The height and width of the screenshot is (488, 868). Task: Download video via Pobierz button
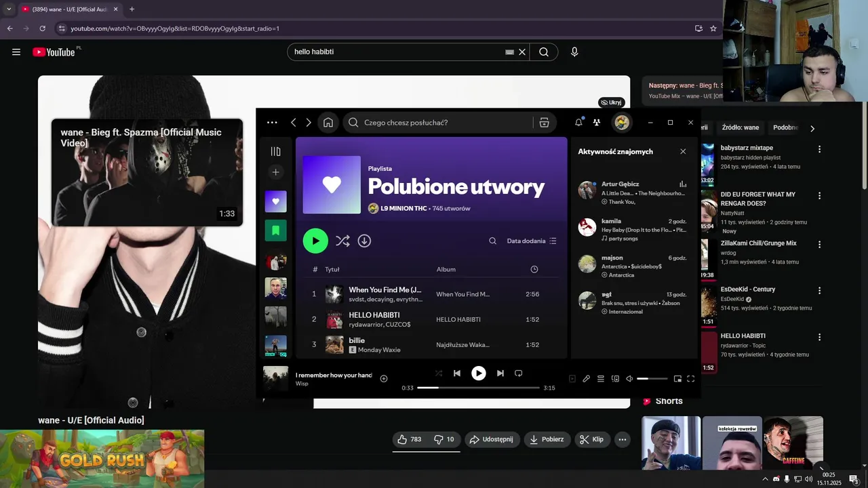547,439
